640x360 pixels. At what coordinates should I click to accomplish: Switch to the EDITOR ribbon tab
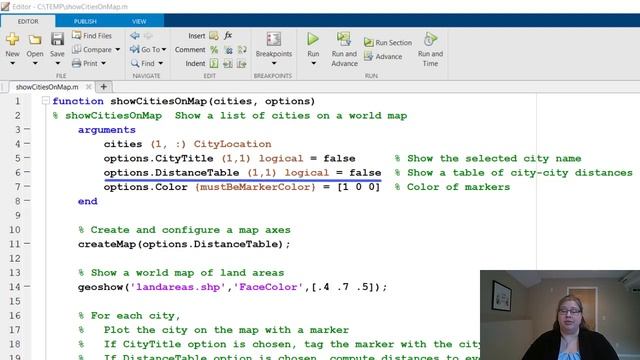point(28,21)
